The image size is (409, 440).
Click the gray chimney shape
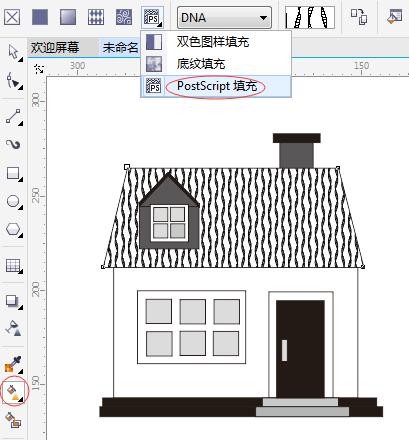(x=296, y=155)
